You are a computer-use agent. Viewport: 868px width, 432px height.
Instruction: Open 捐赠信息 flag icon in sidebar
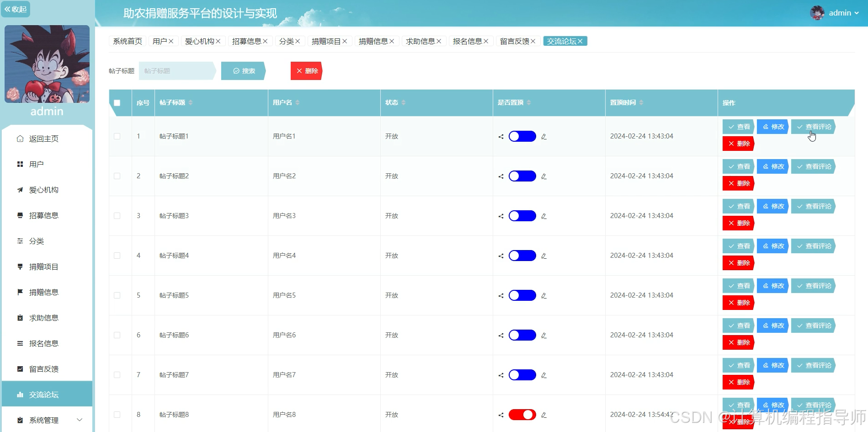click(20, 292)
